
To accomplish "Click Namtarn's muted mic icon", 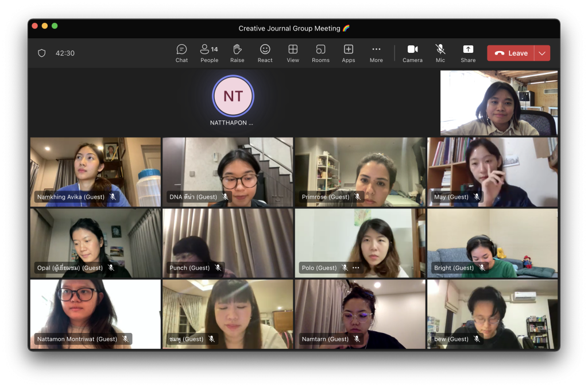I will click(x=357, y=339).
